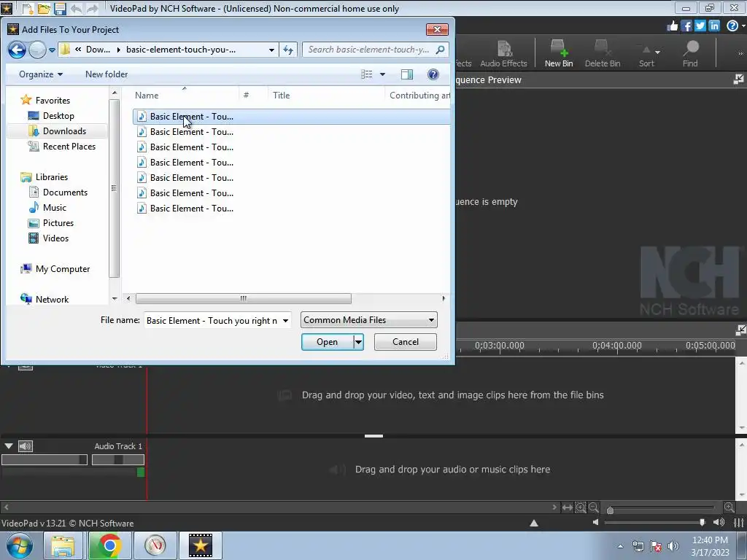Open Pictures library

[58, 223]
